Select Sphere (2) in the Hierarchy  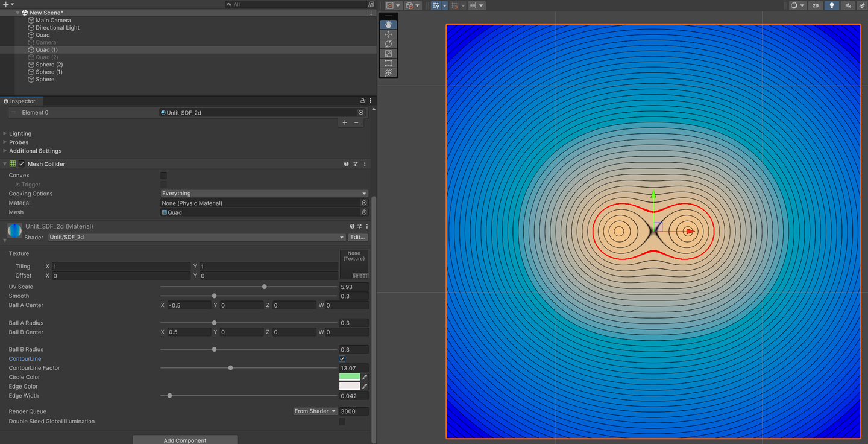49,65
